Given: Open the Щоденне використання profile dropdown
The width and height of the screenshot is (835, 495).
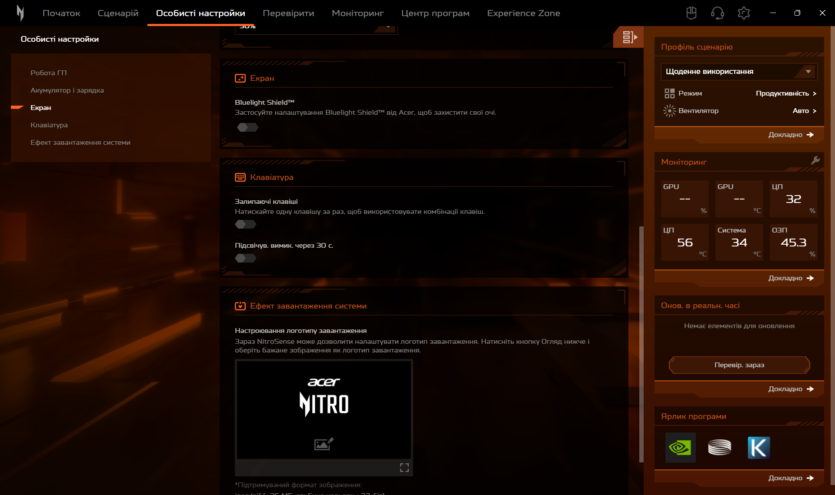Looking at the screenshot, I should tap(739, 72).
